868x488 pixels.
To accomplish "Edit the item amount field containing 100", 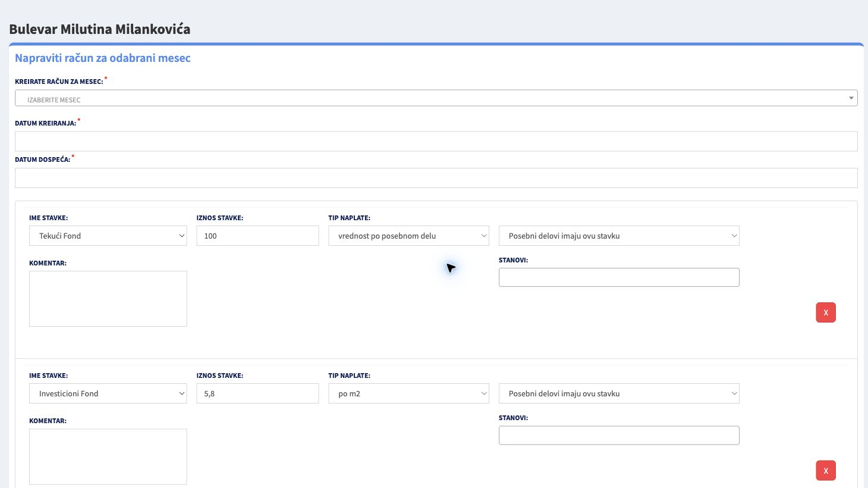I will tap(257, 236).
